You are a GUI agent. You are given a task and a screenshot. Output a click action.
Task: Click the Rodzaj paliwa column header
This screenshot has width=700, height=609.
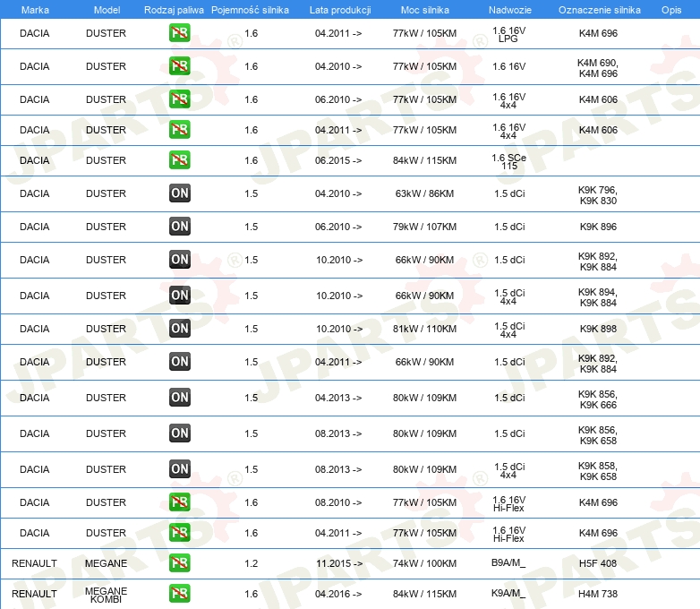[174, 9]
